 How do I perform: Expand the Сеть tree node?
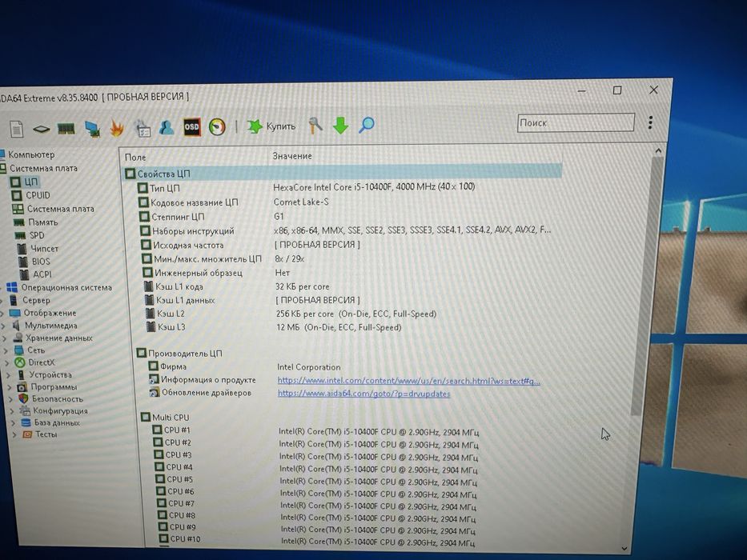[6, 351]
